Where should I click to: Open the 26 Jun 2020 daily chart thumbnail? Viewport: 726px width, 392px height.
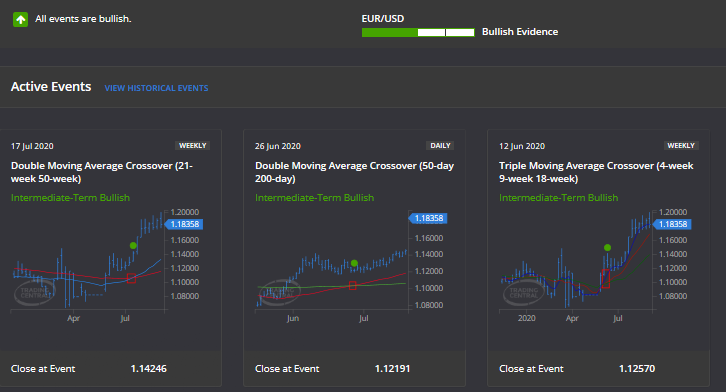click(351, 266)
